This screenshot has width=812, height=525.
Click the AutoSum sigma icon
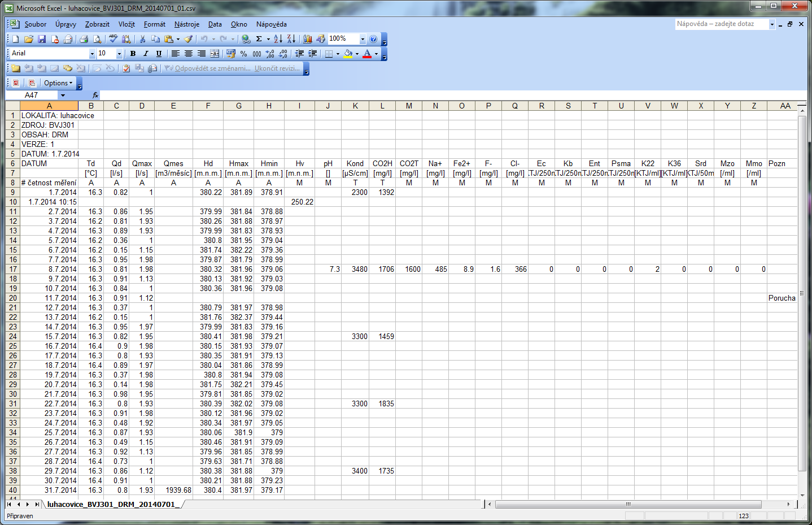[x=259, y=39]
